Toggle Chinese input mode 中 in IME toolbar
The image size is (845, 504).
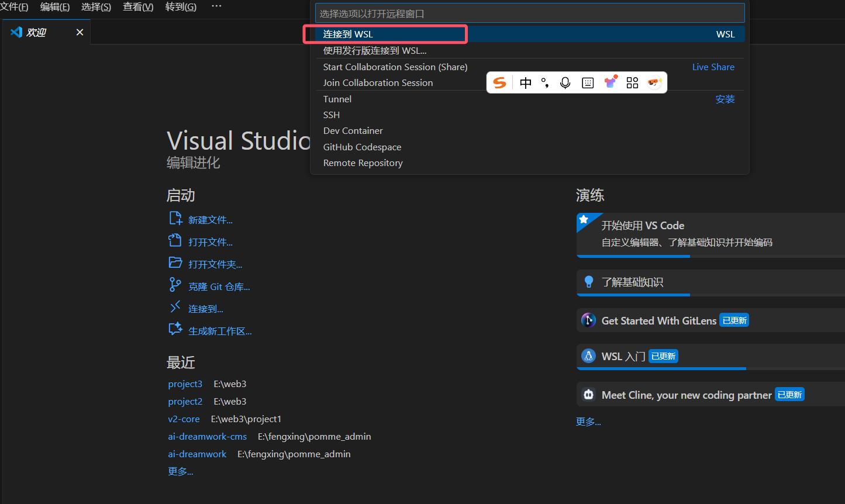526,83
